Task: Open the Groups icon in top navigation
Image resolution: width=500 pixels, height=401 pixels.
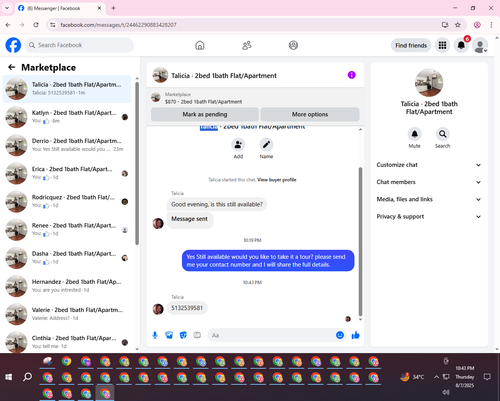Action: [293, 45]
